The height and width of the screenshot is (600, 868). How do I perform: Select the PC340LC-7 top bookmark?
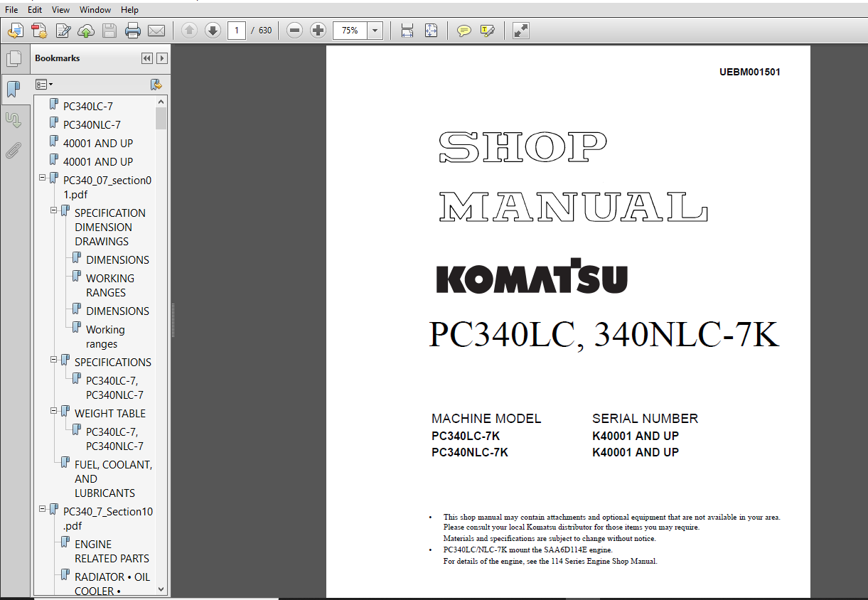(x=87, y=106)
